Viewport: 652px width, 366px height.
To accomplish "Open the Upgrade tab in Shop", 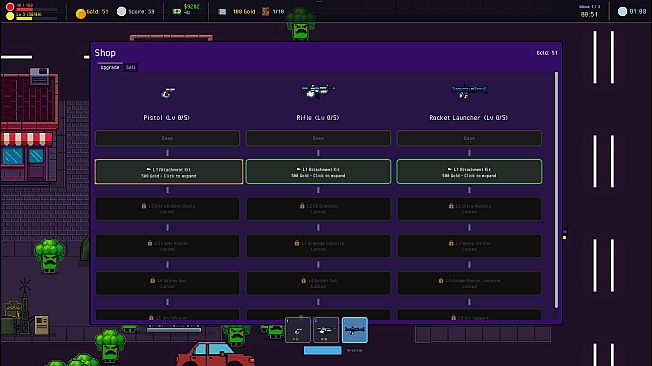I will coord(110,67).
